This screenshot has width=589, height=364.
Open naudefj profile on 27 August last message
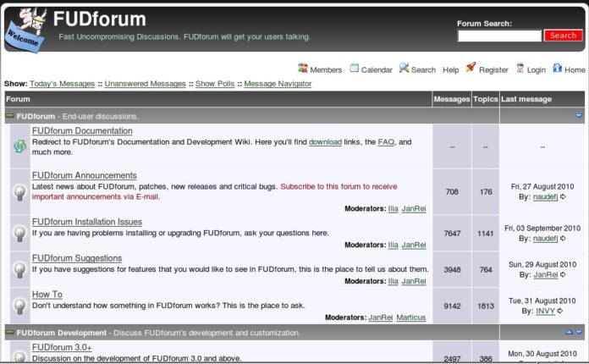(546, 197)
